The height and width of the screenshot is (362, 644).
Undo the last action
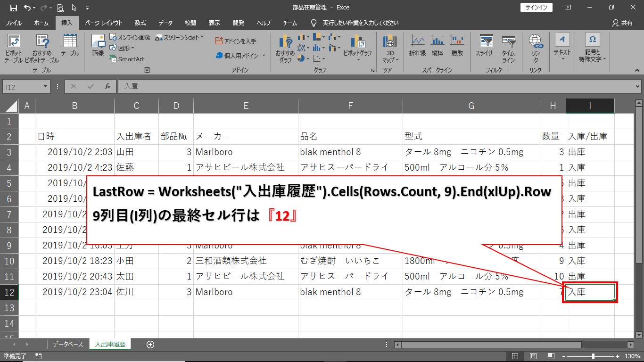point(27,8)
